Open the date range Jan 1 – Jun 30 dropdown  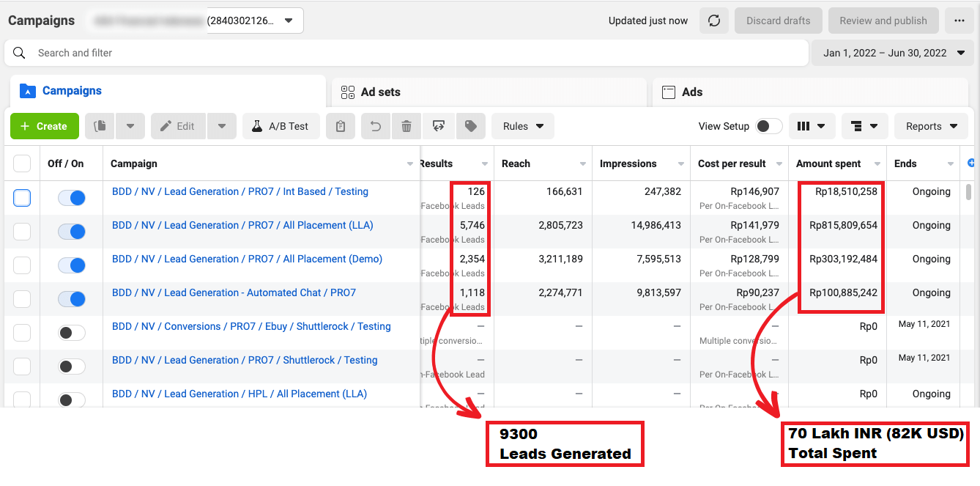click(x=892, y=53)
